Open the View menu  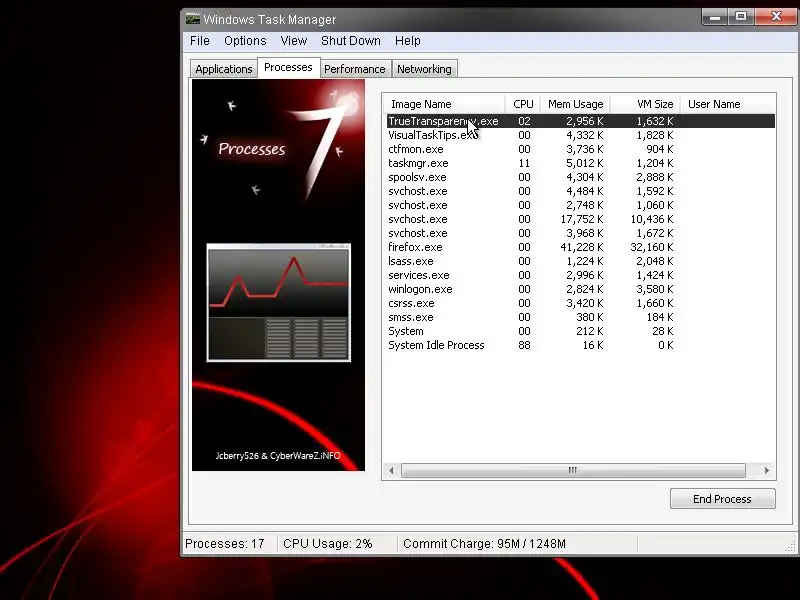294,41
